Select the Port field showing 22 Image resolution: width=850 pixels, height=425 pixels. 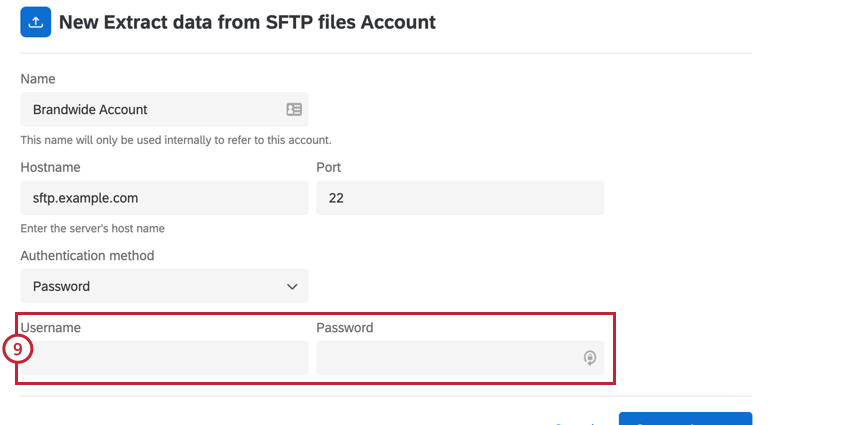click(460, 198)
